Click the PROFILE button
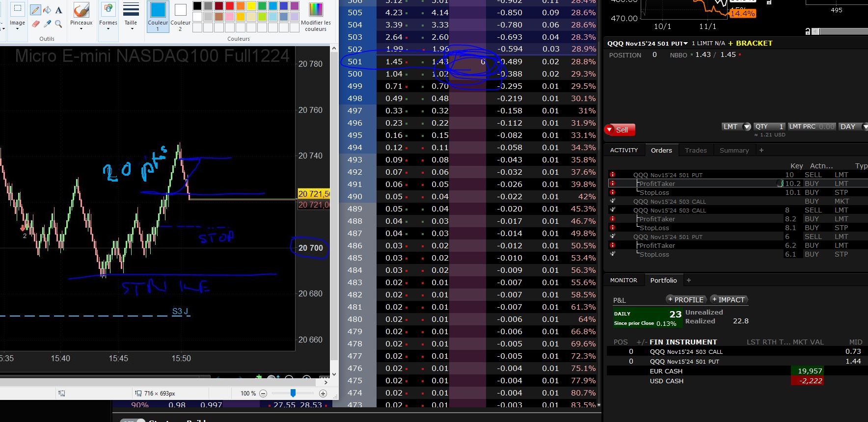The width and height of the screenshot is (868, 422). coord(686,299)
